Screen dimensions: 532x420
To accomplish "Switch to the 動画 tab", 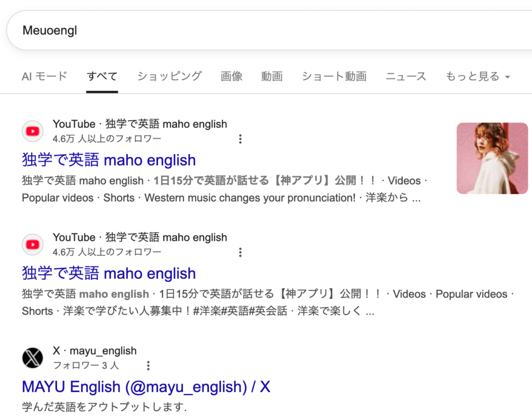I will 272,76.
